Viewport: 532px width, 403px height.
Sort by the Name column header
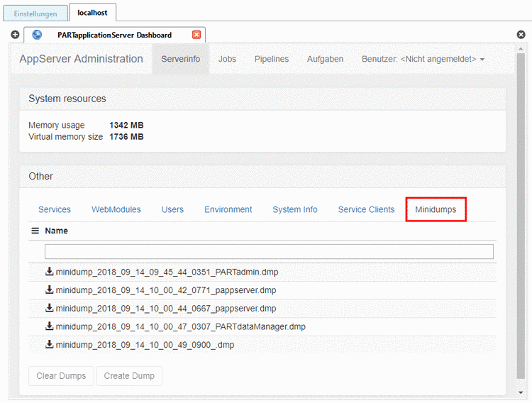point(56,231)
